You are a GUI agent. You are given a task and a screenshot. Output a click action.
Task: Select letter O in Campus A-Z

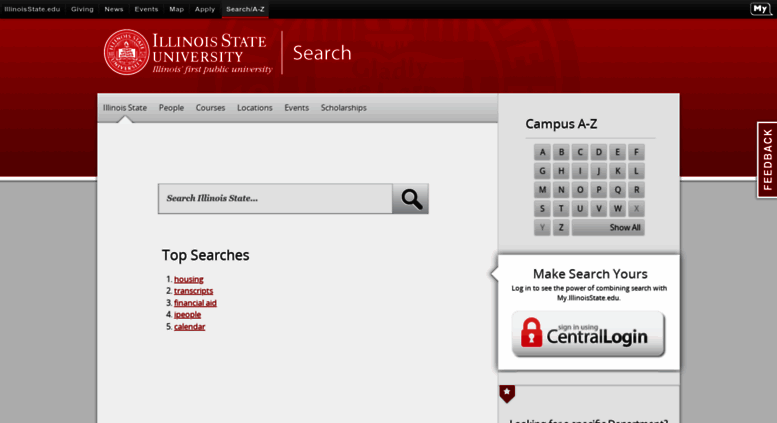580,190
